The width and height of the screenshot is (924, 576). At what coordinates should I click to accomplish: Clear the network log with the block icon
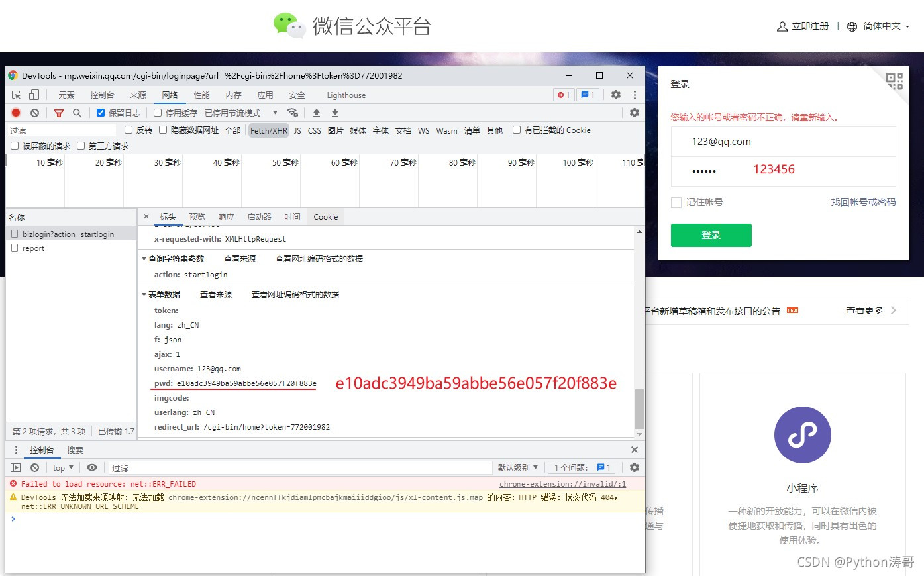point(34,113)
